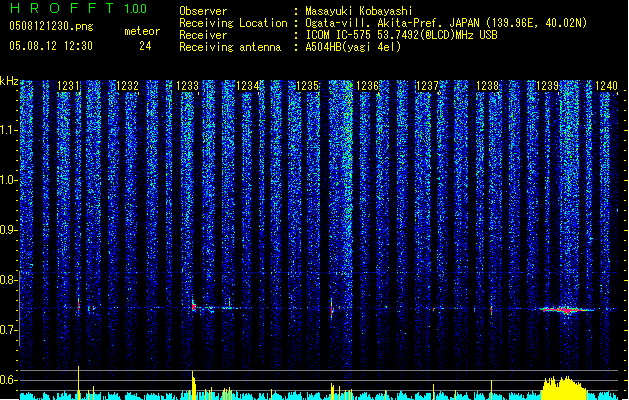
Task: Click the 1231 time marker
Action: point(68,86)
